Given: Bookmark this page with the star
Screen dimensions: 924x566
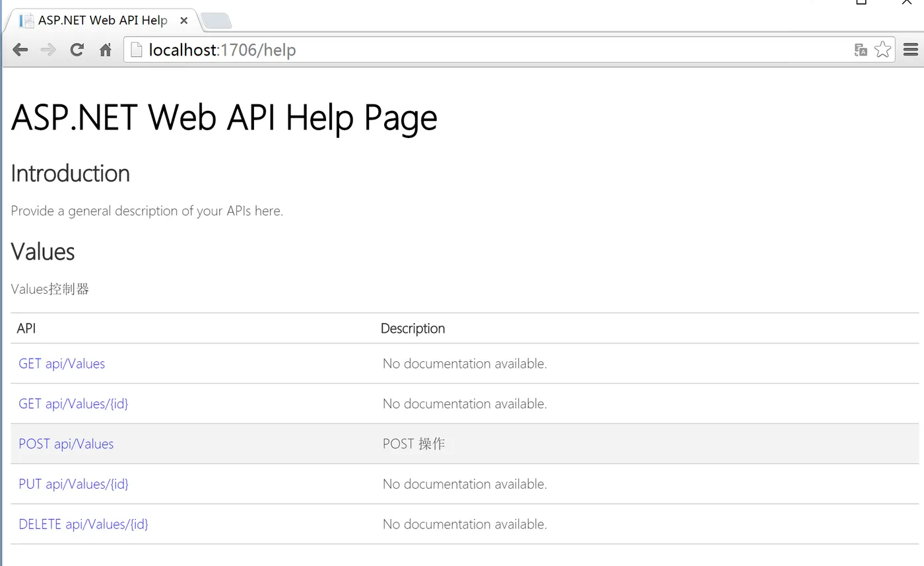Looking at the screenshot, I should coord(882,50).
